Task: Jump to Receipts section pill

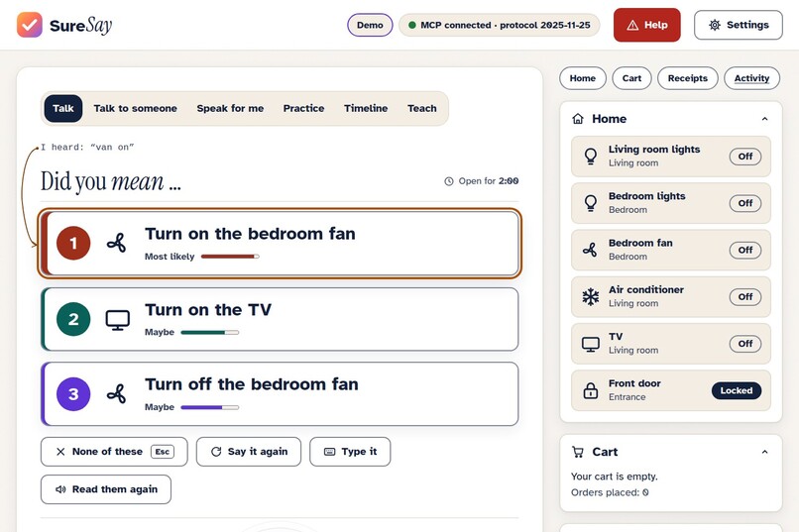Action: coord(687,78)
